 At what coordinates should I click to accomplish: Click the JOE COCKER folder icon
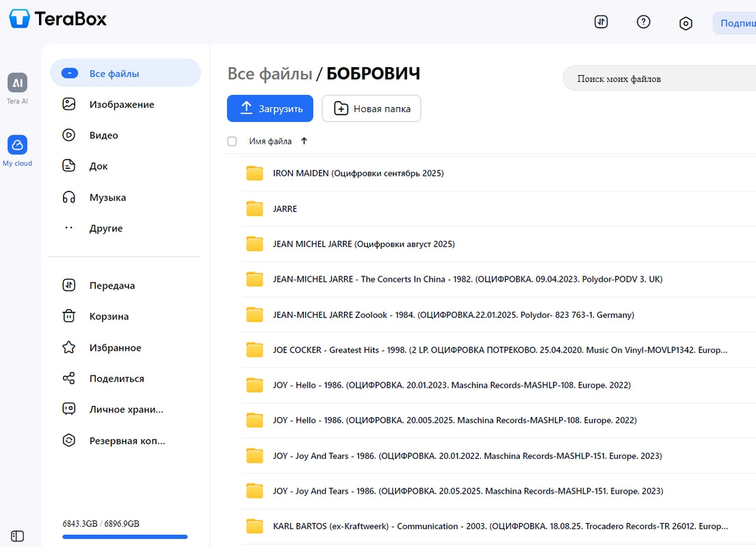click(x=255, y=350)
